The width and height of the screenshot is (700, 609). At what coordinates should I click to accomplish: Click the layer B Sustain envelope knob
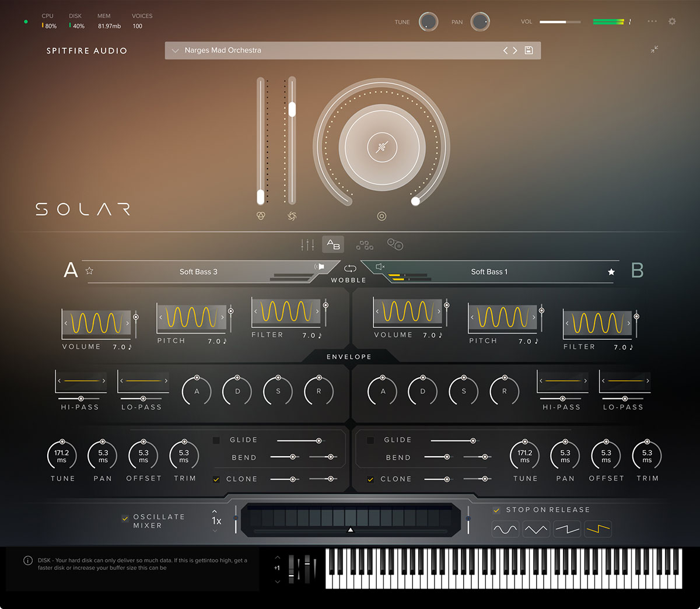(x=464, y=391)
